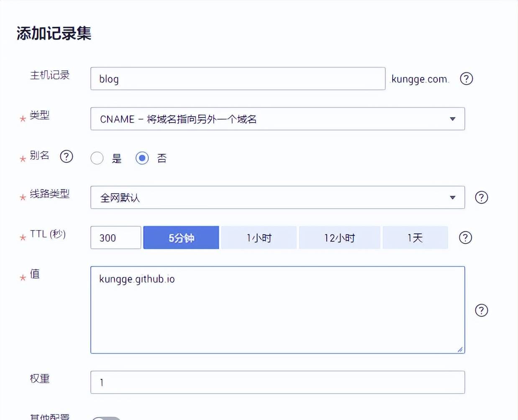
Task: Open the 线路类型 help tooltip
Action: pos(481,197)
